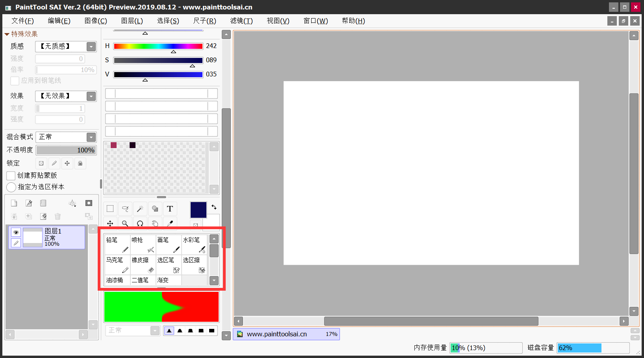Select the magic wand tool
The height and width of the screenshot is (358, 644).
[x=140, y=209]
